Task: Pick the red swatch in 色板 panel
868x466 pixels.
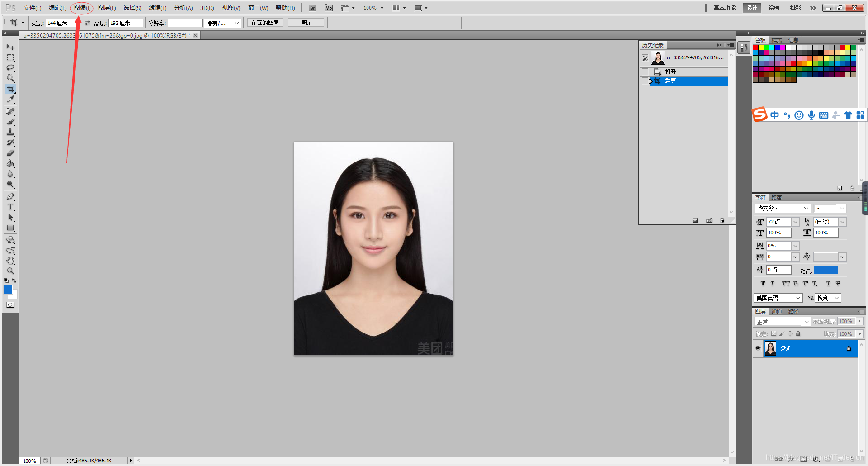Action: point(756,47)
